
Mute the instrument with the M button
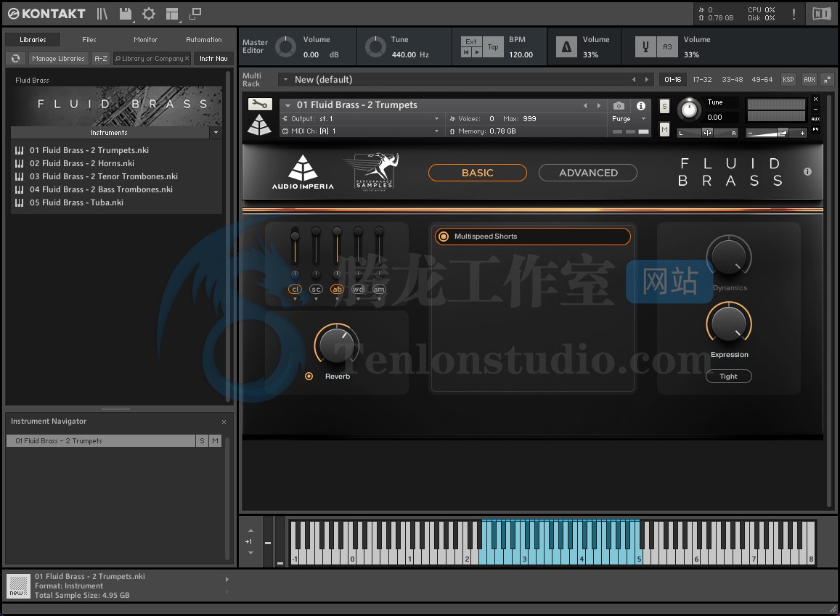point(664,130)
